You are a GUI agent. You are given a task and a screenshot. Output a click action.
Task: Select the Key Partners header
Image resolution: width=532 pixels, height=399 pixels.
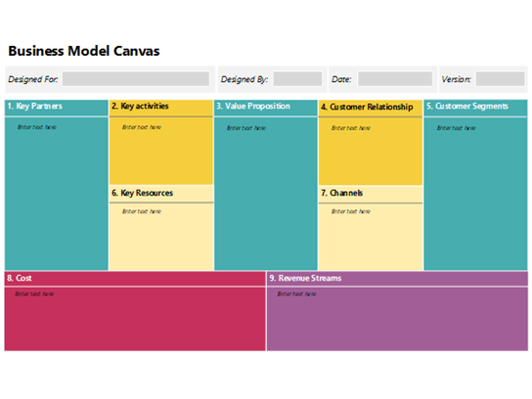click(x=57, y=108)
